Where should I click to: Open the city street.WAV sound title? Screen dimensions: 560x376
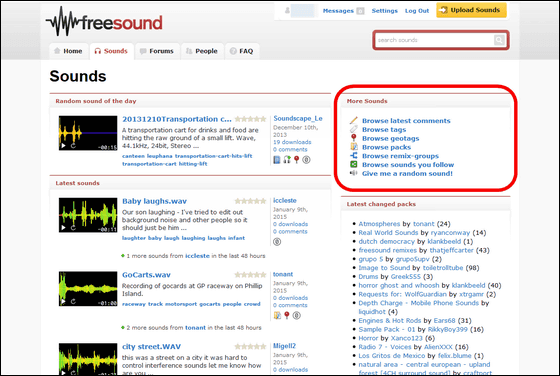coord(151,347)
